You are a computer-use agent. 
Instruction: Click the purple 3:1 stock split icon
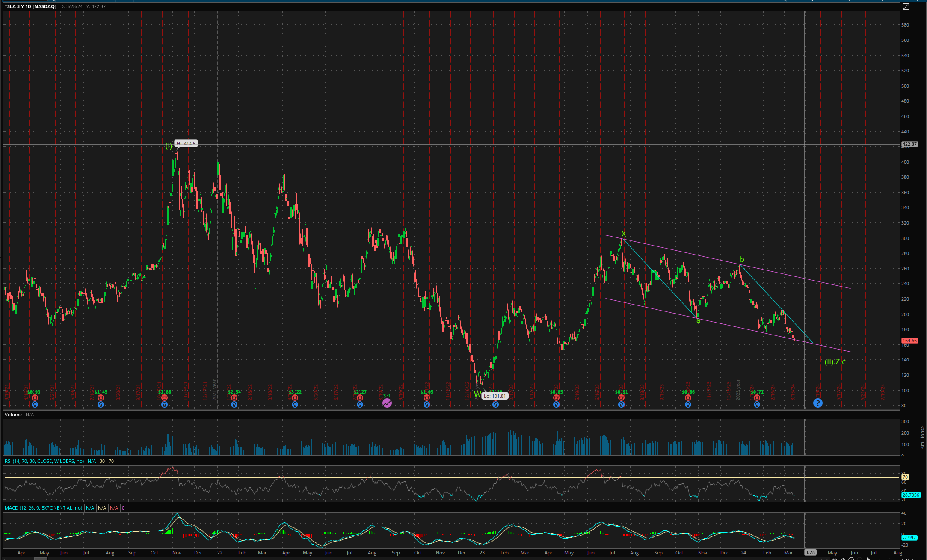coord(387,403)
